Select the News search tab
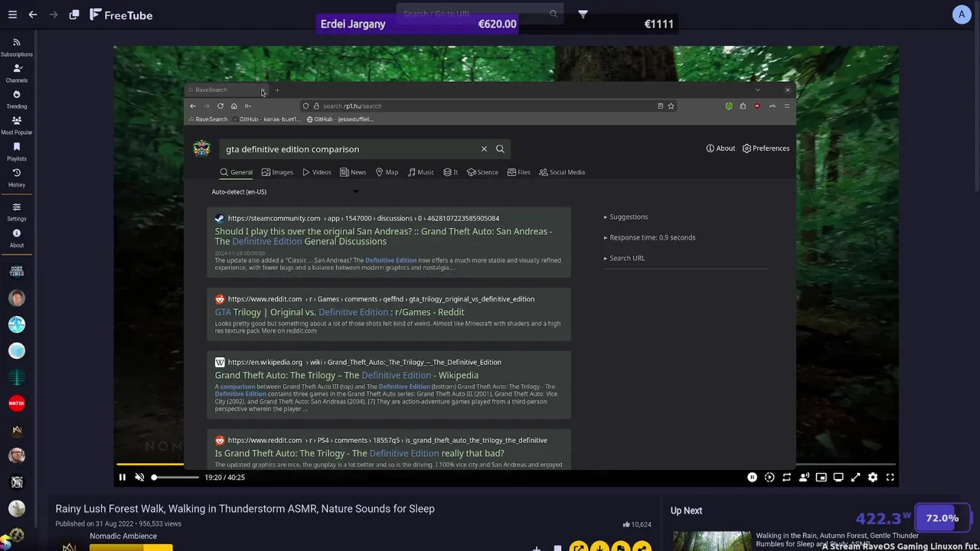980x551 pixels. (353, 172)
